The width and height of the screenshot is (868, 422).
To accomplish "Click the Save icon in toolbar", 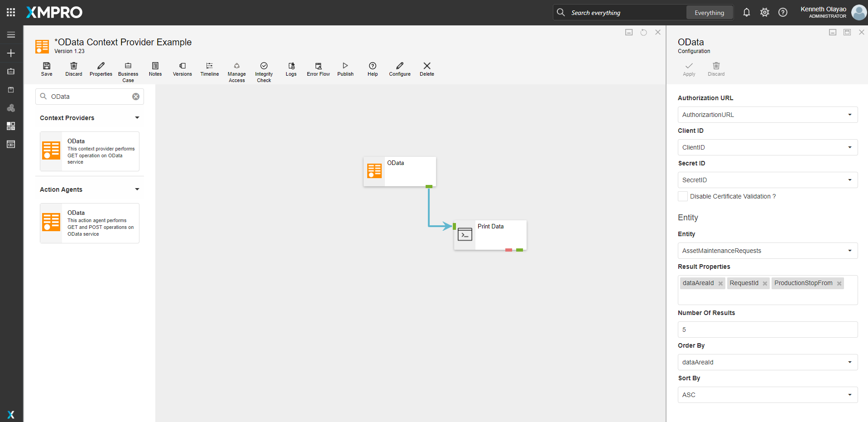I will [47, 69].
